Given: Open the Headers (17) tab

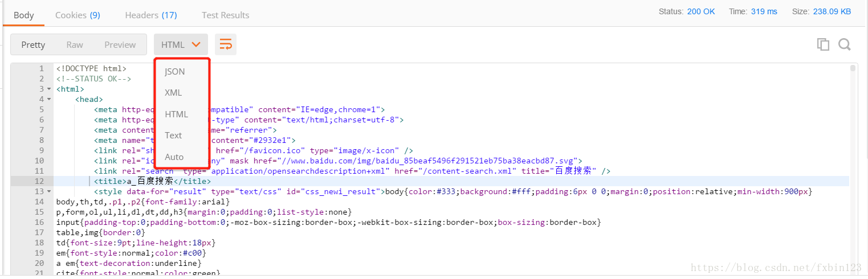Looking at the screenshot, I should [x=151, y=15].
